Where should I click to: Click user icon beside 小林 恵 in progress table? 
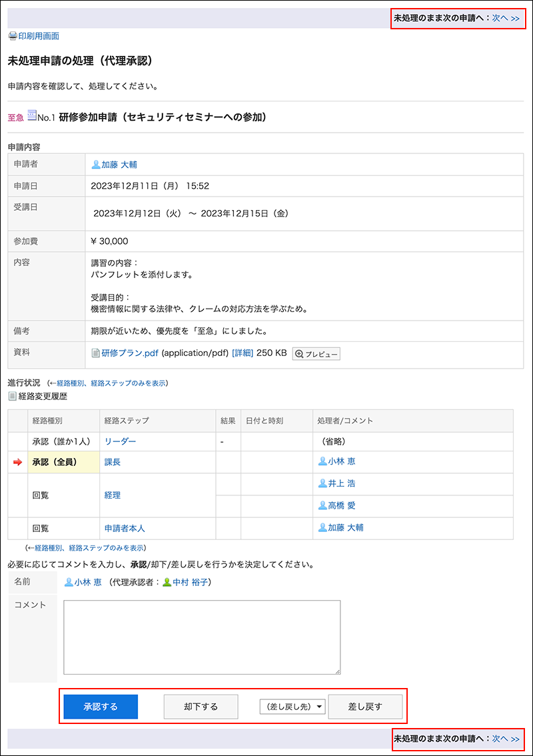(322, 461)
